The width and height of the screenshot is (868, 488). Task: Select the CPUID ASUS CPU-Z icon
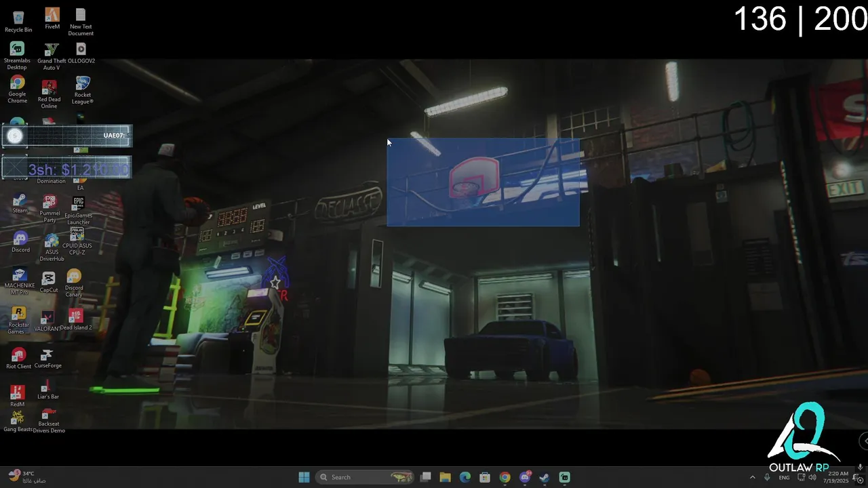[x=77, y=241]
